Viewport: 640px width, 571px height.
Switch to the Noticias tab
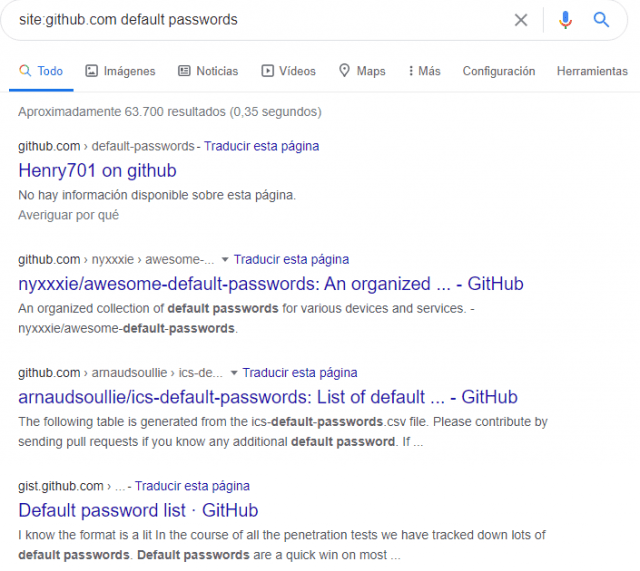click(x=208, y=71)
